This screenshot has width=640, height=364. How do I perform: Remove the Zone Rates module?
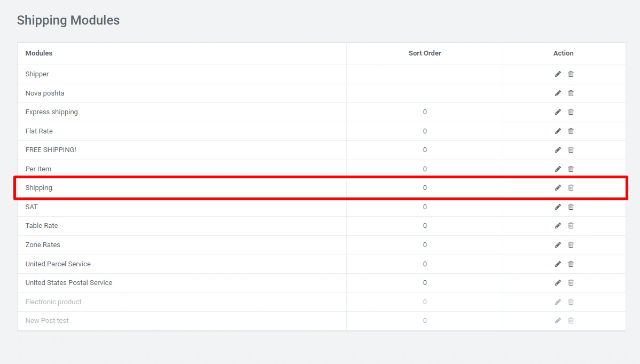(x=571, y=245)
